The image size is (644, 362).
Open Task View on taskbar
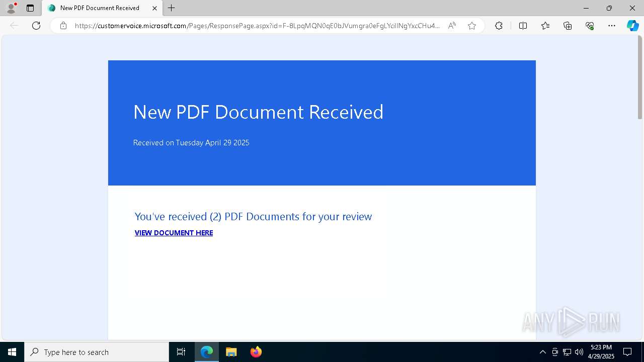click(181, 352)
